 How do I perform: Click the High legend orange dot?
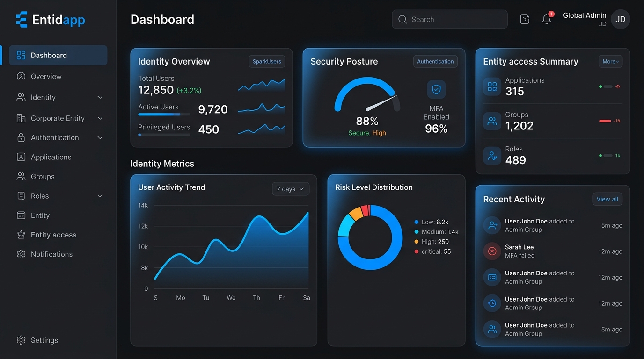pos(417,242)
